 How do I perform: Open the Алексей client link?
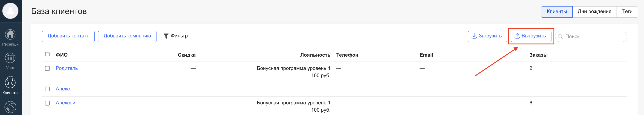[x=65, y=103]
